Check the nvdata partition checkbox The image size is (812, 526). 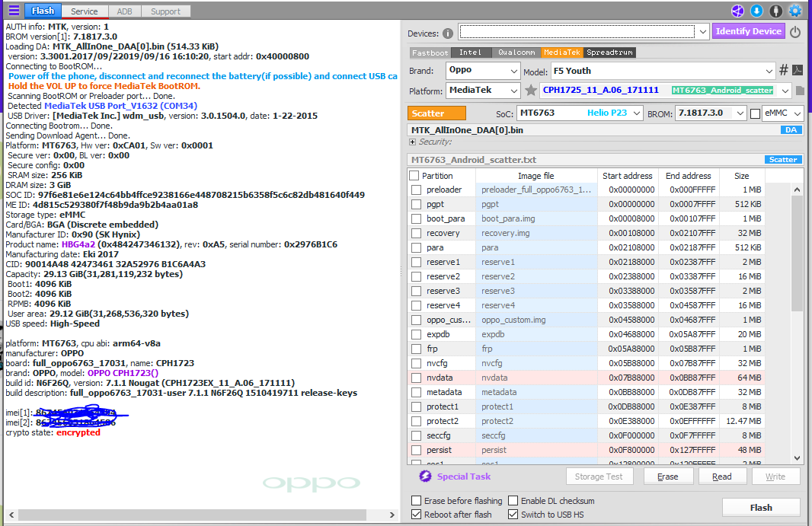tap(417, 378)
